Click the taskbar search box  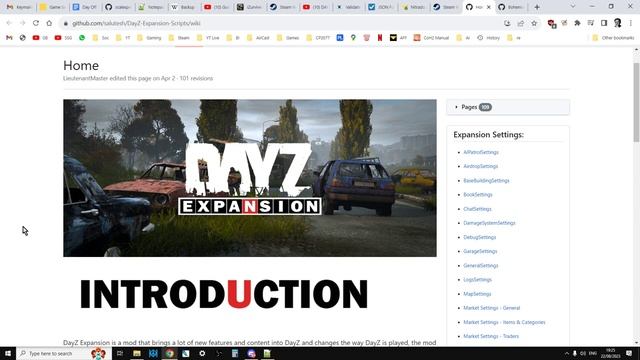(63, 353)
